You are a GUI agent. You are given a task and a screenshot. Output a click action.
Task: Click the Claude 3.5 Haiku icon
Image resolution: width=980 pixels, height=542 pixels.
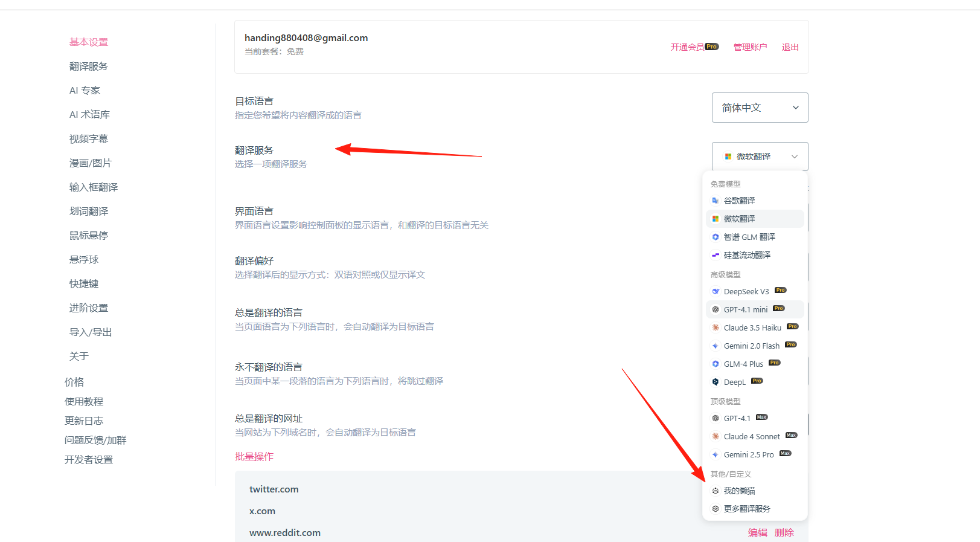click(715, 327)
